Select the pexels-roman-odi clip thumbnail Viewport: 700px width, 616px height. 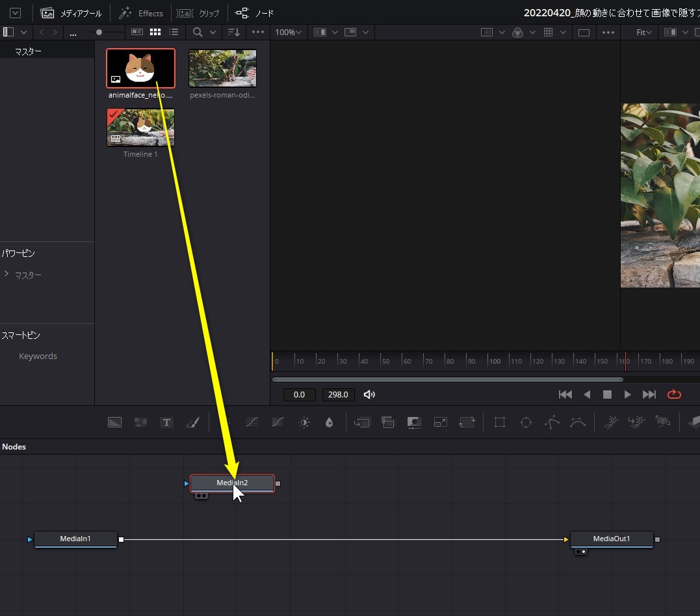(222, 68)
